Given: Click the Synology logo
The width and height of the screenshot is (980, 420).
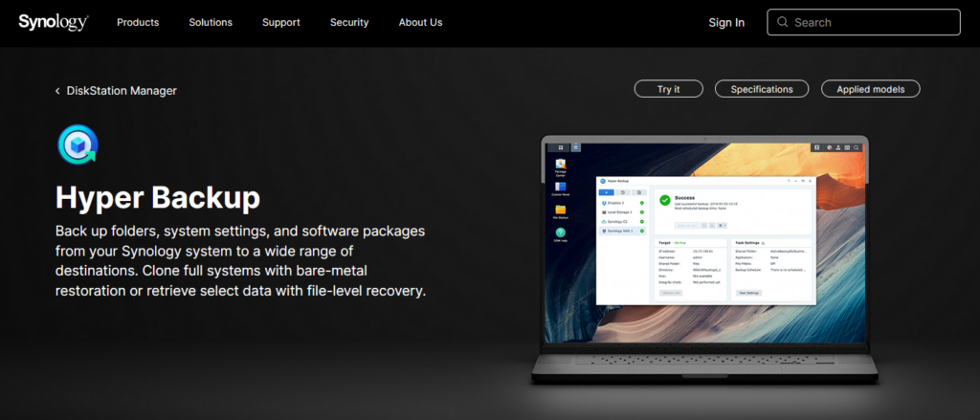Looking at the screenshot, I should (54, 22).
